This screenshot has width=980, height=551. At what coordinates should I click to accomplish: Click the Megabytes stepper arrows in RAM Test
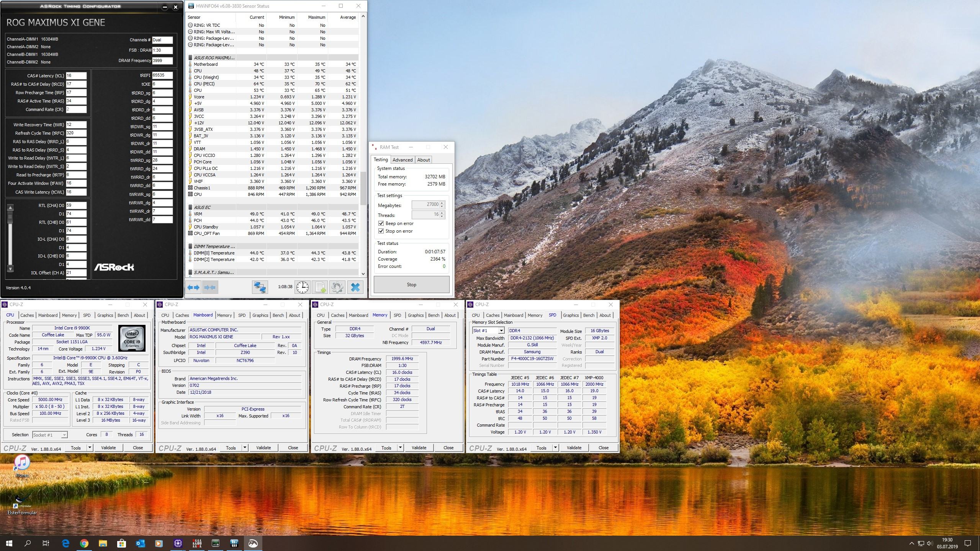(442, 205)
